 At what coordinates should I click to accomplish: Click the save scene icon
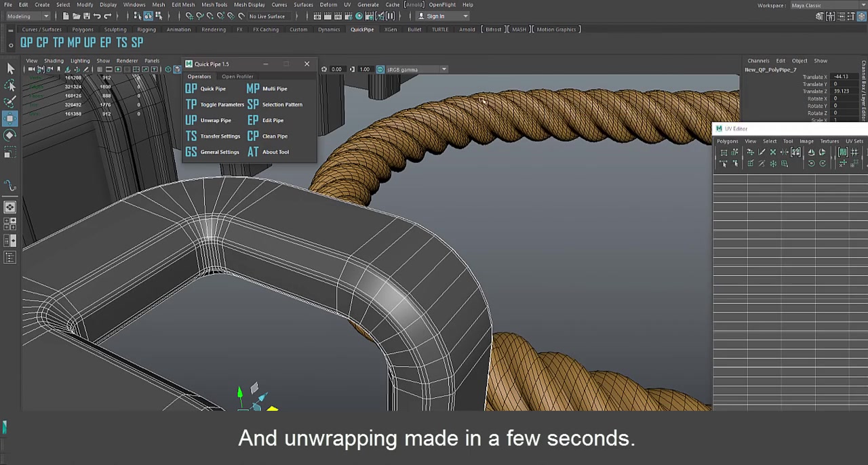(86, 16)
